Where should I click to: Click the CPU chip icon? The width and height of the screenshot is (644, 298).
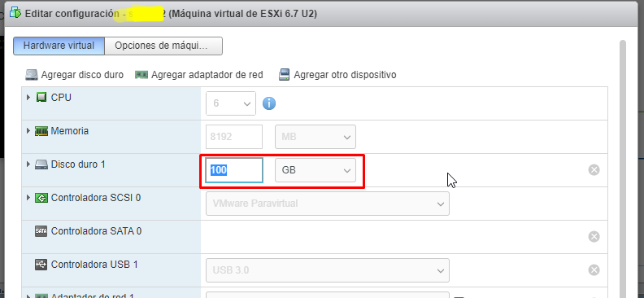coord(41,98)
